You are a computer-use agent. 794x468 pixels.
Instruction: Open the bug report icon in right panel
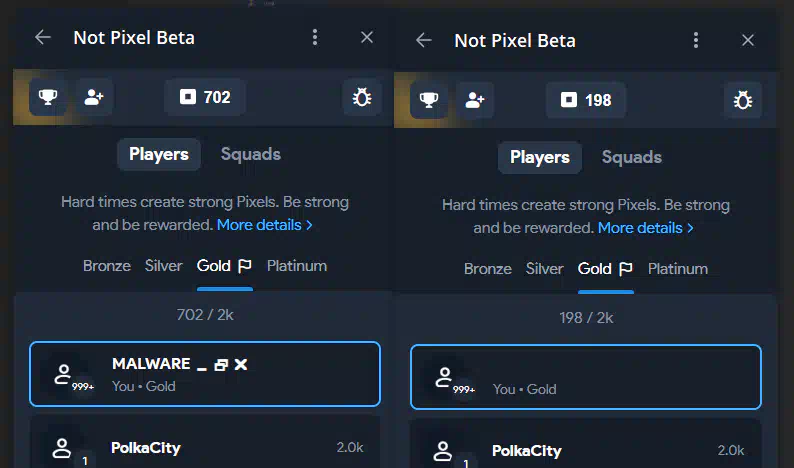pos(742,100)
